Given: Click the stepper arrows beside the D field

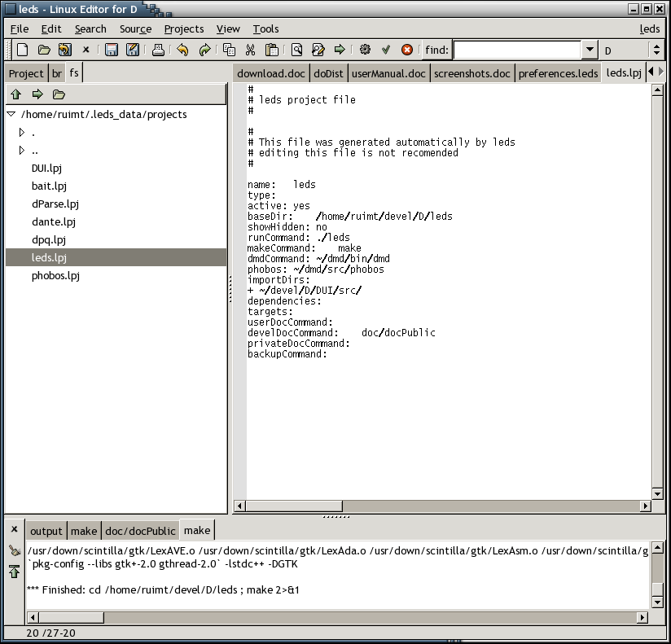Looking at the screenshot, I should point(657,50).
